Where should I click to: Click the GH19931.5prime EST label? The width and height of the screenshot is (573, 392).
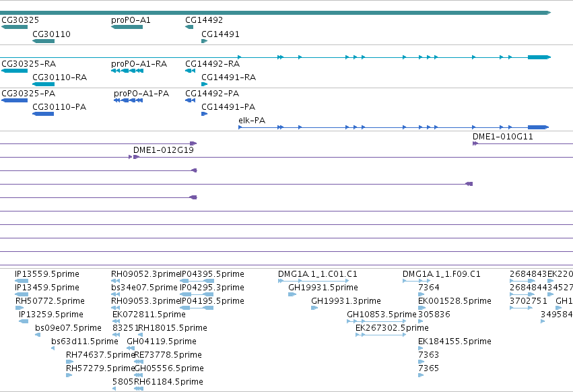pyautogui.click(x=323, y=288)
